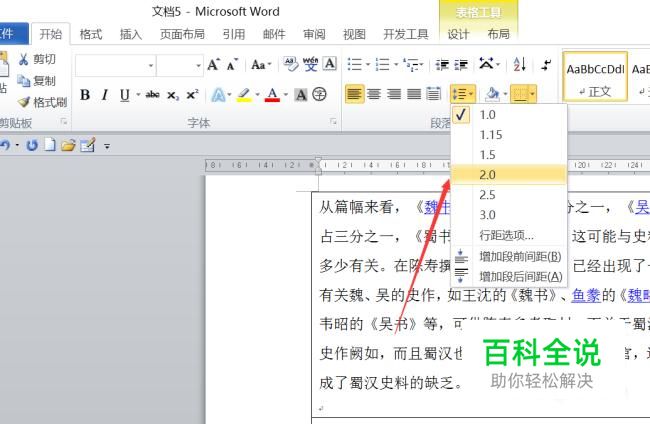Select Center alignment
The width and height of the screenshot is (650, 424).
tap(374, 94)
